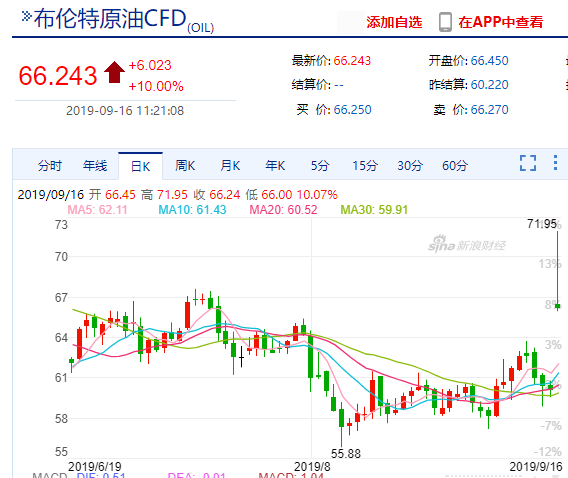This screenshot has width=568, height=478.
Task: Click the 卖价 value 66.270
Action: (489, 109)
